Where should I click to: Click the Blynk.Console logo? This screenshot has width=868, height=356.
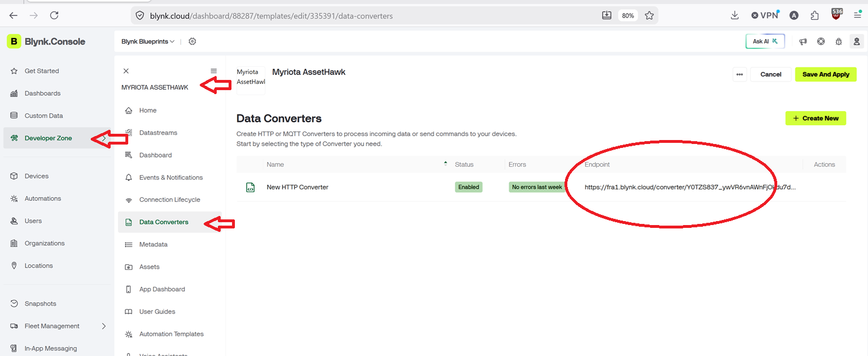tap(47, 41)
